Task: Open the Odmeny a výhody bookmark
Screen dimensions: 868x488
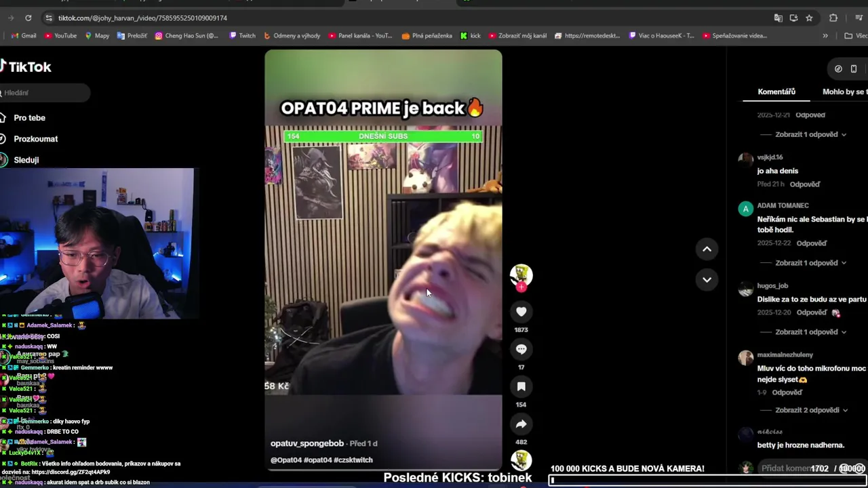Action: click(x=292, y=35)
